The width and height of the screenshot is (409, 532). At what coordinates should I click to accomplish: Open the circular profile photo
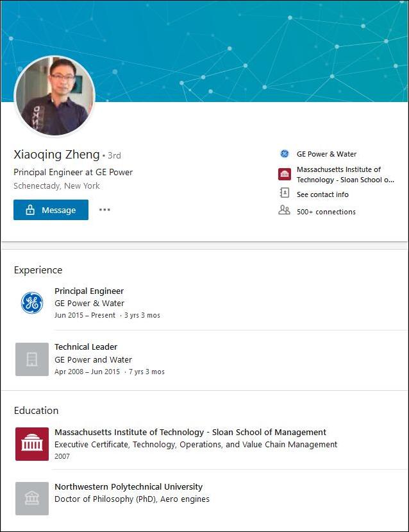click(x=54, y=96)
